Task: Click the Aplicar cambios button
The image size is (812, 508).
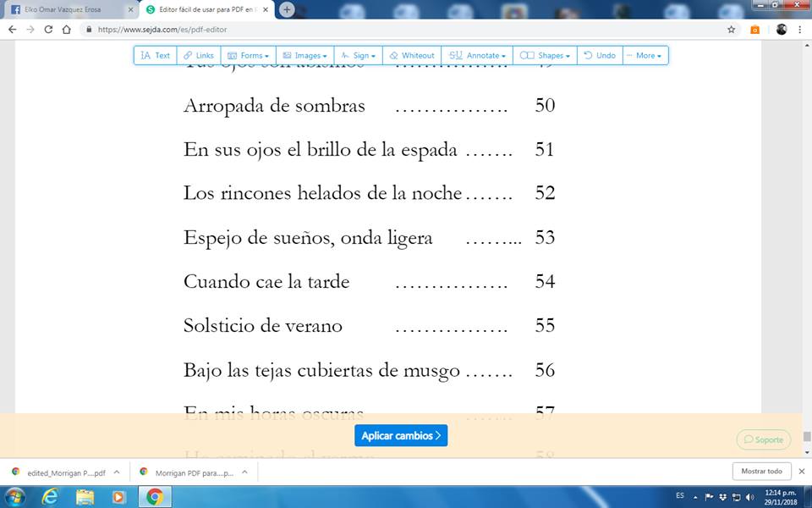Action: [x=401, y=435]
